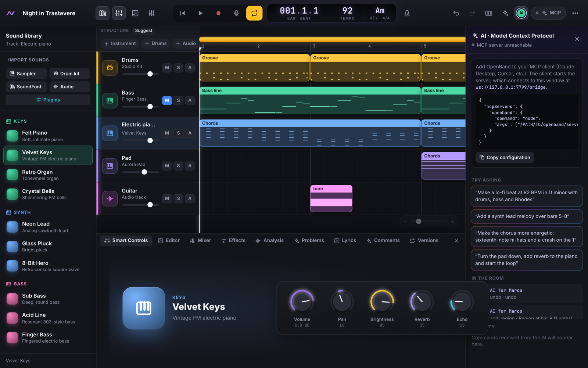Open the Lyrics tab

click(x=345, y=241)
